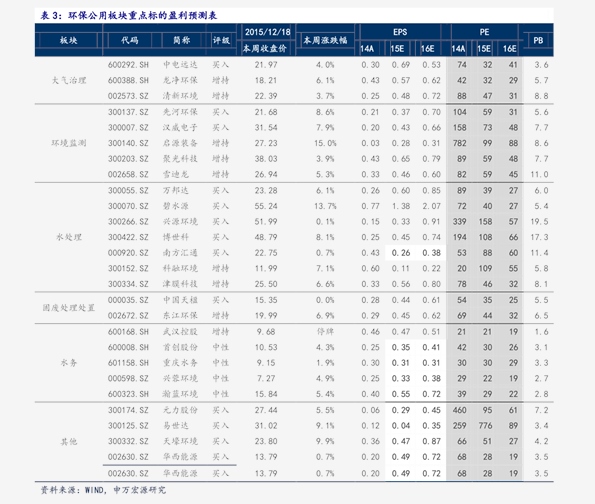595x504 pixels.
Task: Click the table title 环保公用板块重点标的盈利预测表
Action: (142, 16)
